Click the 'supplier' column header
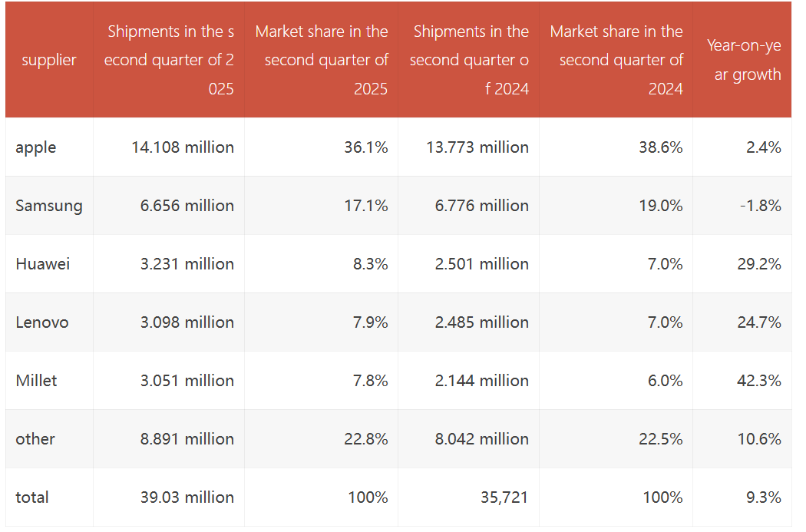The height and width of the screenshot is (532, 806). tap(49, 60)
